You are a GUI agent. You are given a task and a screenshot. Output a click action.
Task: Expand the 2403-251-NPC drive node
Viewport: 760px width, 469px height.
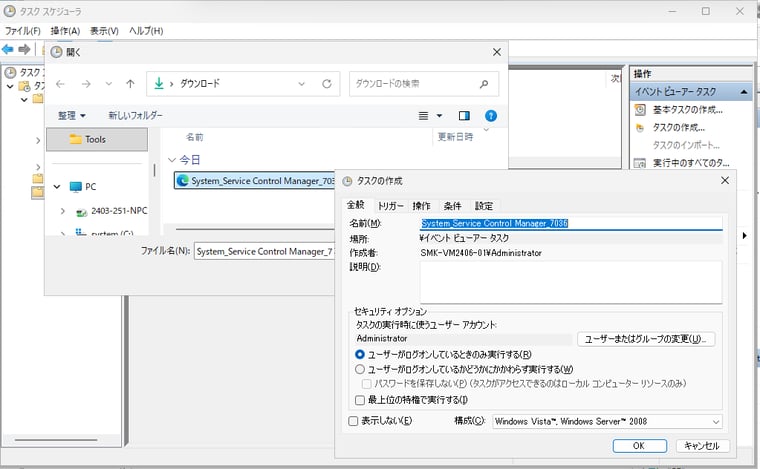pos(63,211)
